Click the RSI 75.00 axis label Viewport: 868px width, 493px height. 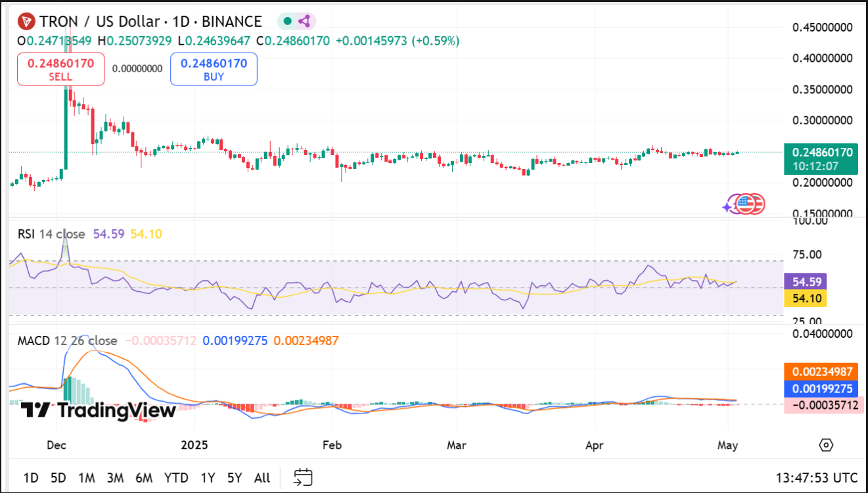[808, 255]
